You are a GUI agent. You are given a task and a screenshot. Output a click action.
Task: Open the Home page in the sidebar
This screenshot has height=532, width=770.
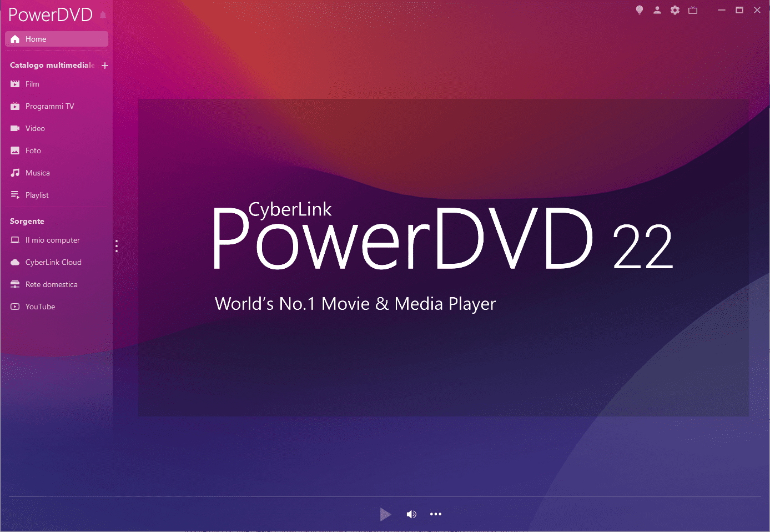coord(56,39)
